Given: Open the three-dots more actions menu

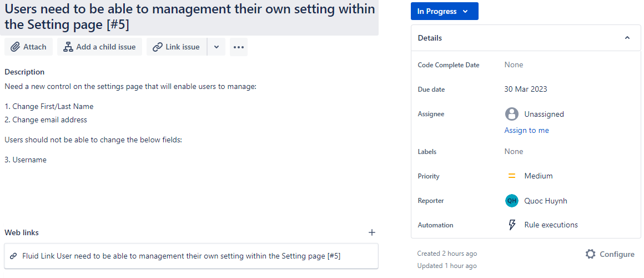Looking at the screenshot, I should pos(239,47).
